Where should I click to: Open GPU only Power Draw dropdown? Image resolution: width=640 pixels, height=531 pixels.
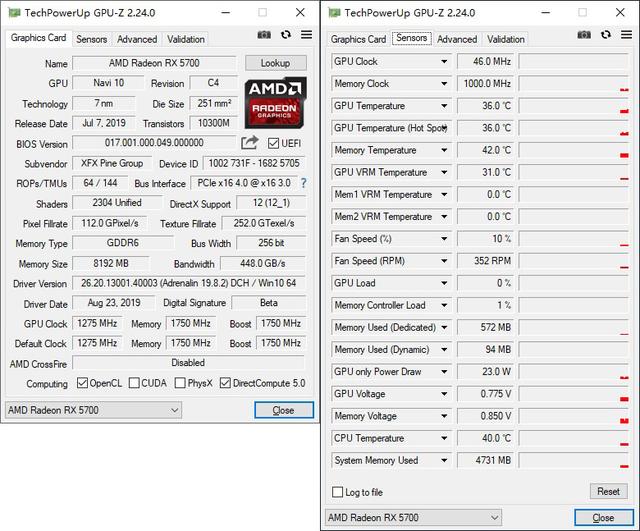coord(444,372)
